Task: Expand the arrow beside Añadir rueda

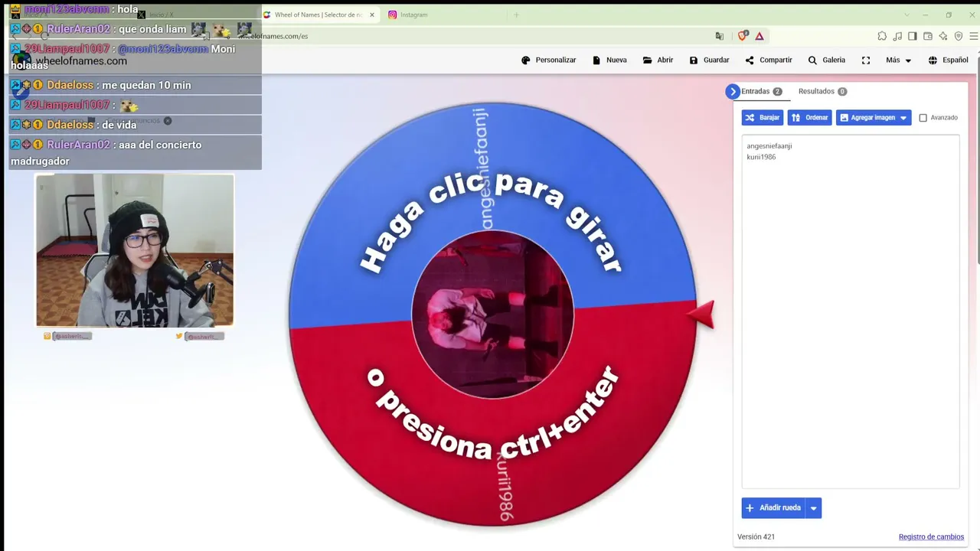Action: click(x=813, y=508)
